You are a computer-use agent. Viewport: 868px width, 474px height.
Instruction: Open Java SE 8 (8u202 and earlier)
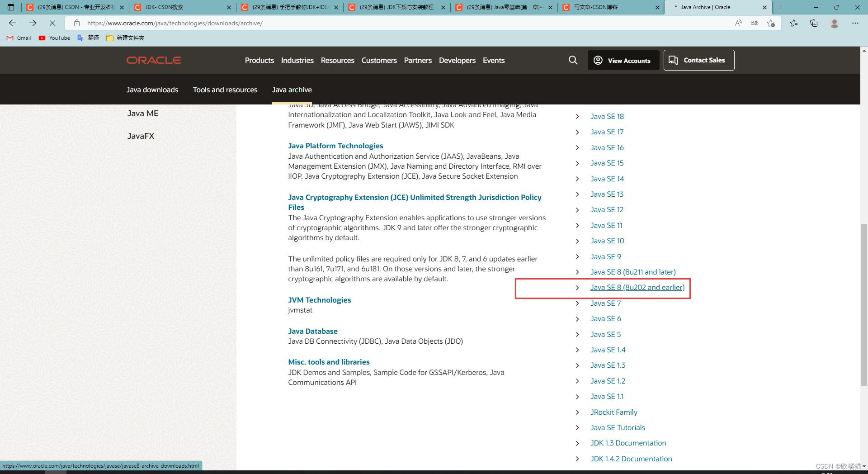(x=637, y=288)
